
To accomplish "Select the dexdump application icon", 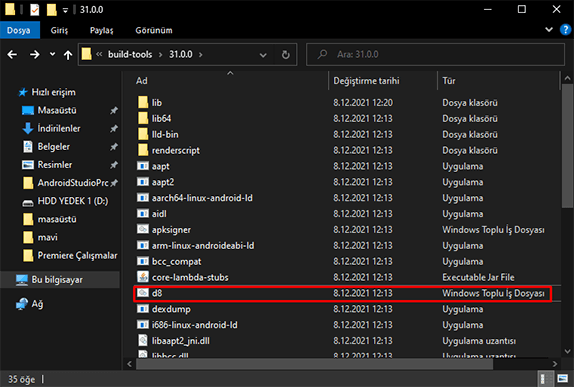I will [143, 309].
